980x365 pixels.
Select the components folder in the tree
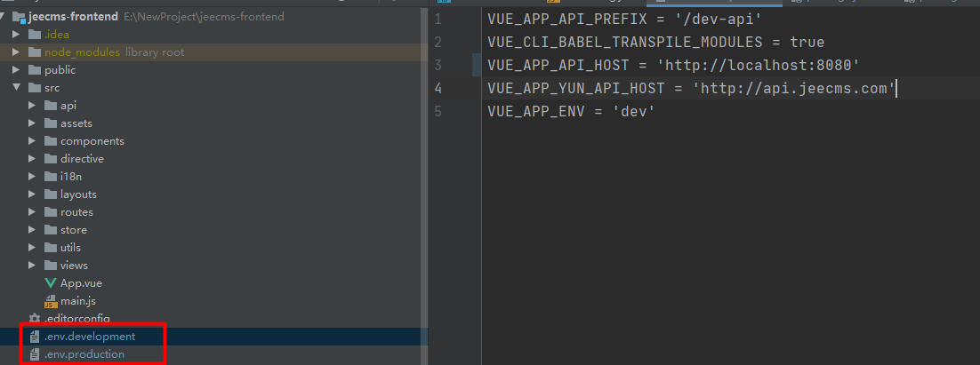(x=92, y=141)
